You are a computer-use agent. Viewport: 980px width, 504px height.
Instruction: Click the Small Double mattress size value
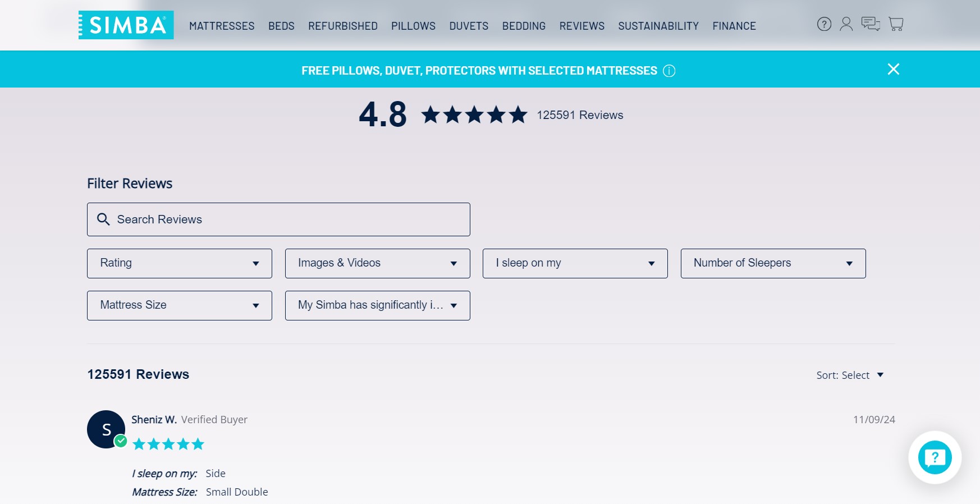[237, 492]
